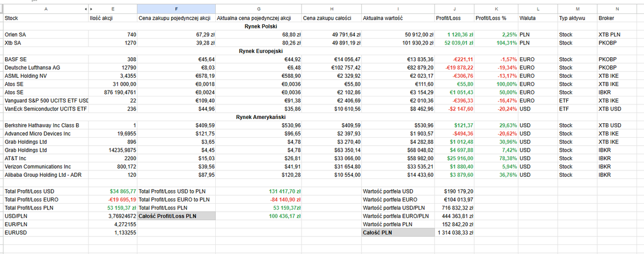
Task: Select highlighted column F header
Action: (177, 9)
